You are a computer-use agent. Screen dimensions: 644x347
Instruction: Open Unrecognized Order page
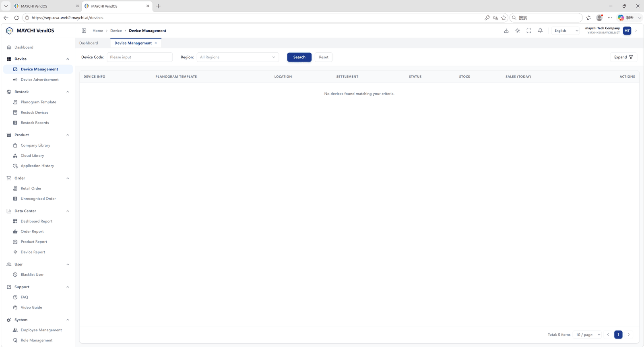pyautogui.click(x=38, y=199)
